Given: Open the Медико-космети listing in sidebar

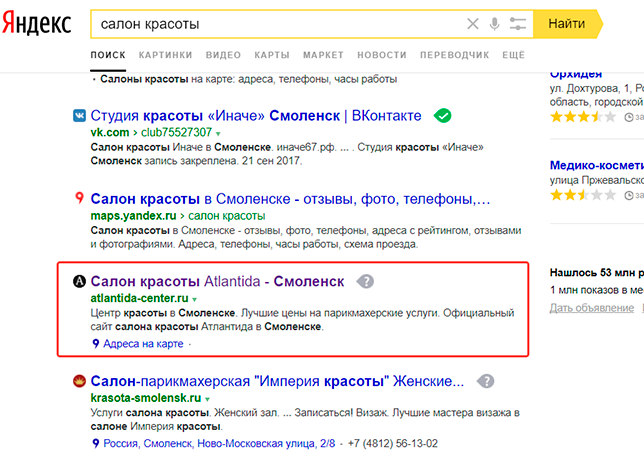Looking at the screenshot, I should point(597,165).
